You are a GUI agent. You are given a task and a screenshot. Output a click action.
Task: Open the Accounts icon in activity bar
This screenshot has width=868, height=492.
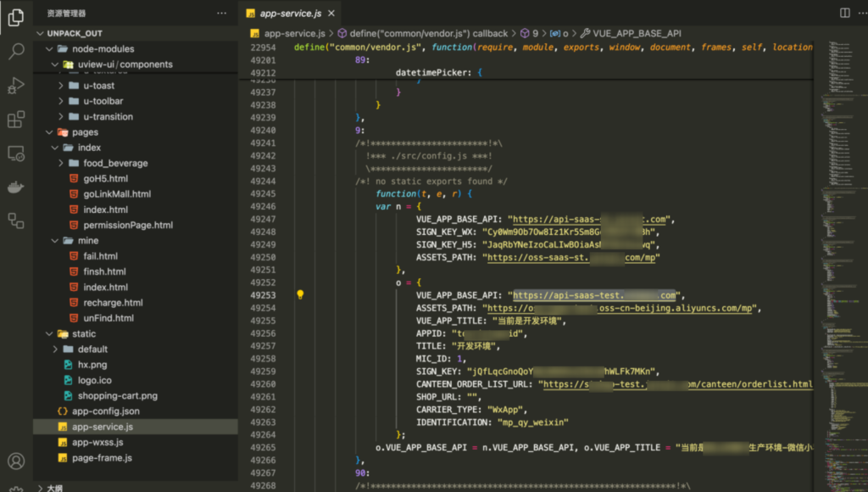coord(16,461)
